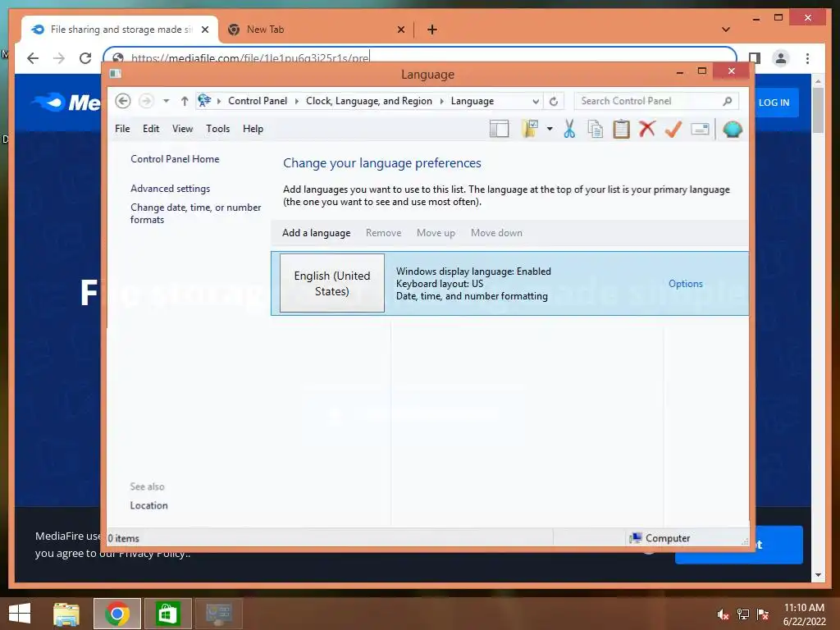The width and height of the screenshot is (840, 630).
Task: Click the search magnifier icon
Action: (x=728, y=101)
